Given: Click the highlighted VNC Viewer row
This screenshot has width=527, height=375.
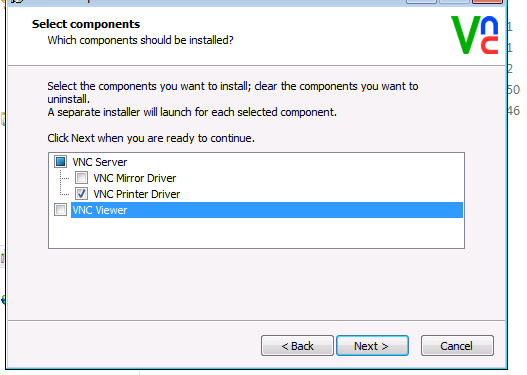Looking at the screenshot, I should [267, 210].
